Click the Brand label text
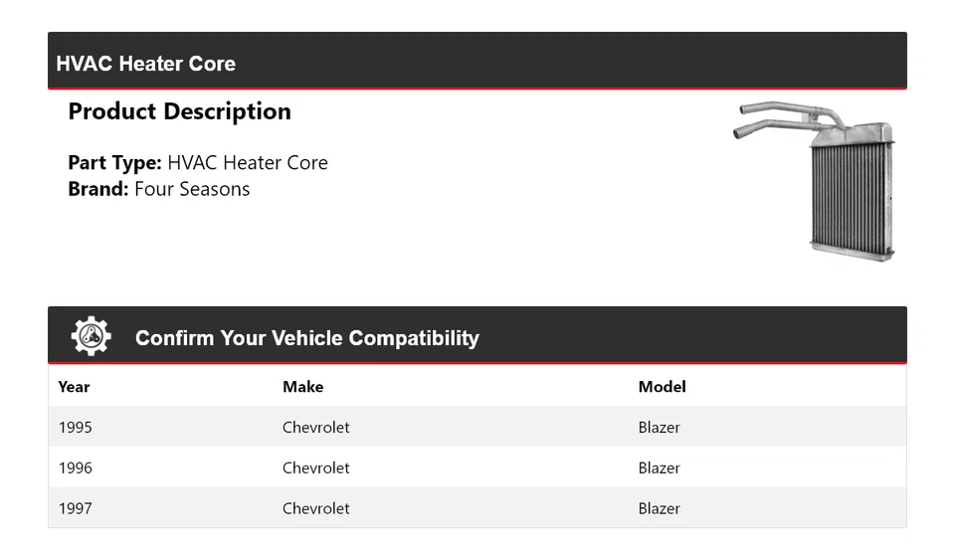The width and height of the screenshot is (955, 560). tap(98, 189)
